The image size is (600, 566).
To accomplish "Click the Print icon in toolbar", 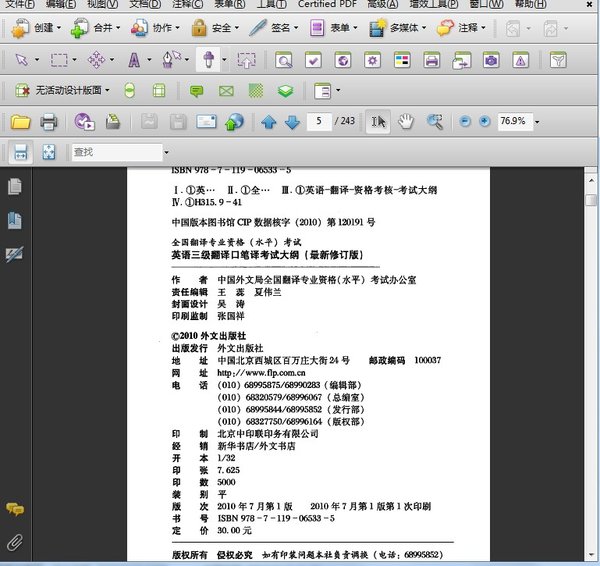I will (48, 122).
